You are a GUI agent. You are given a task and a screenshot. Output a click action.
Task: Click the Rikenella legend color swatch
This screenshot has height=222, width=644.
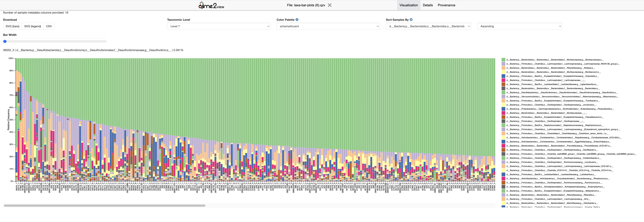pos(503,195)
